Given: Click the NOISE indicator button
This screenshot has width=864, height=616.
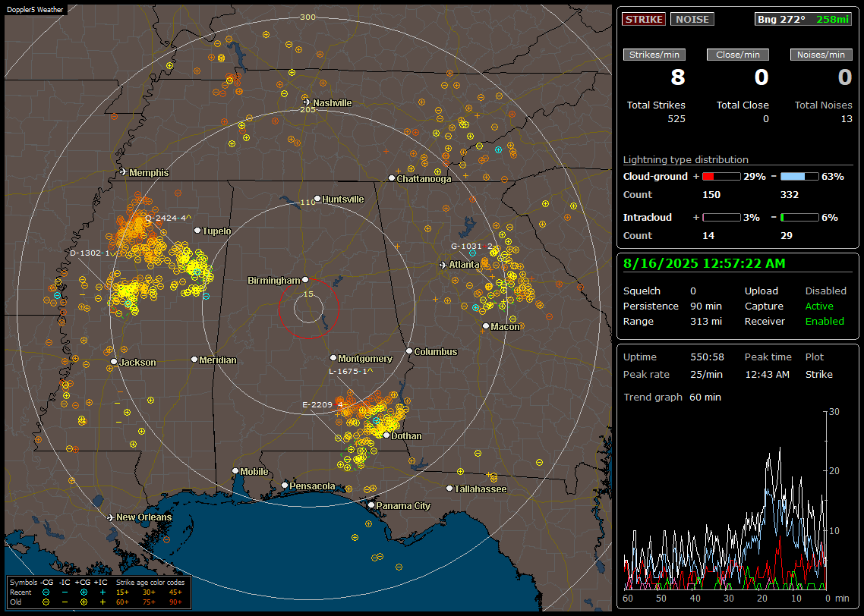Looking at the screenshot, I should [x=692, y=19].
